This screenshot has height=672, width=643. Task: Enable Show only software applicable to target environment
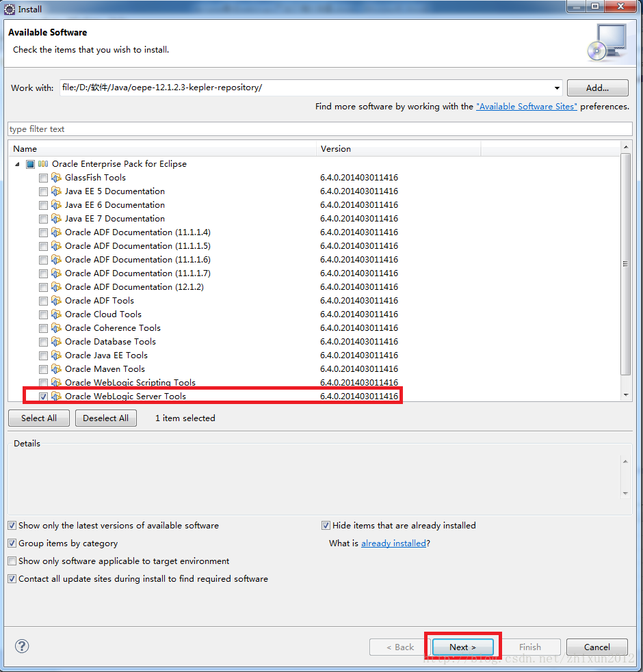[x=12, y=561]
